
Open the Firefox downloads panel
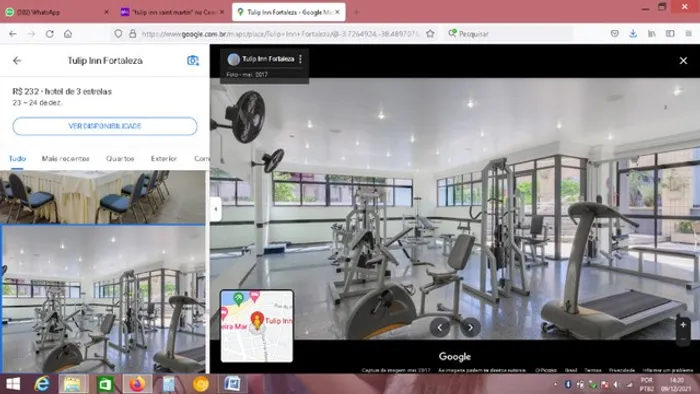633,34
